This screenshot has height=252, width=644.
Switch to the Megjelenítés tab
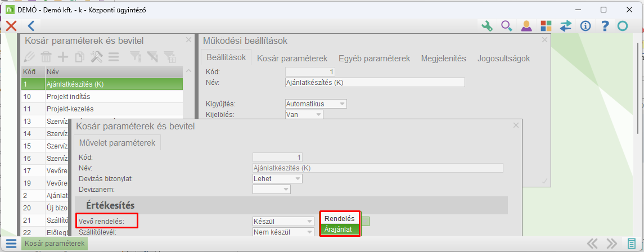pyautogui.click(x=444, y=58)
